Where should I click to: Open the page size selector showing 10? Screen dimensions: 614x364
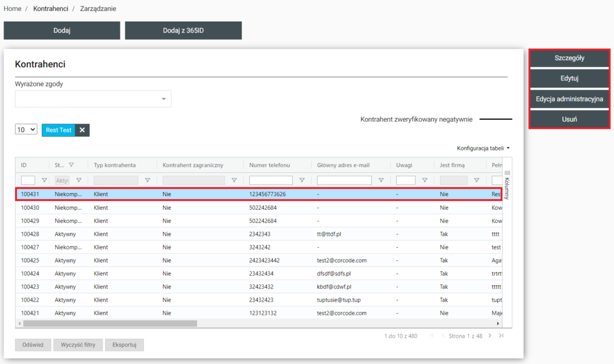point(26,130)
